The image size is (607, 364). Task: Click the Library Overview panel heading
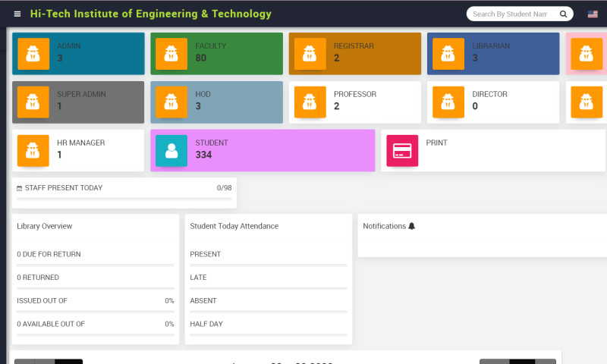45,226
